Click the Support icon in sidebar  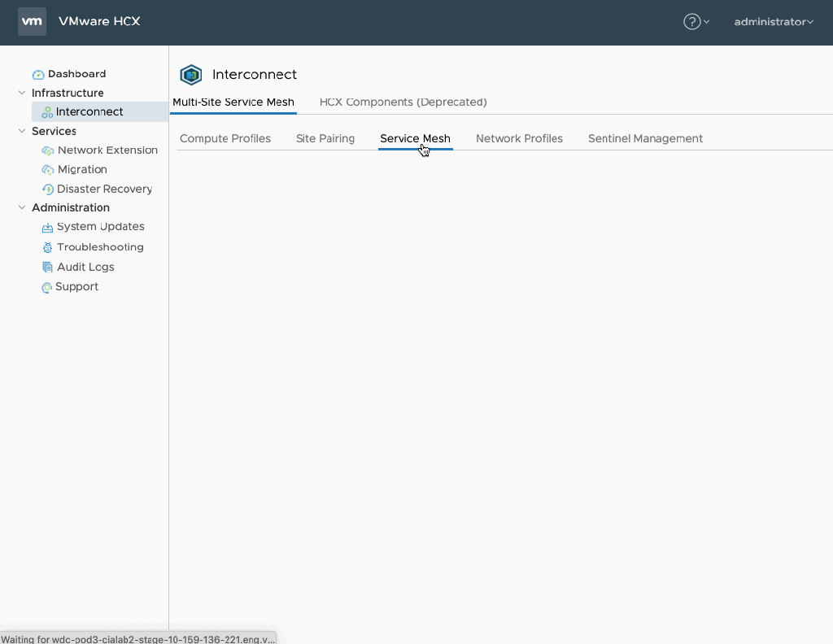point(47,287)
